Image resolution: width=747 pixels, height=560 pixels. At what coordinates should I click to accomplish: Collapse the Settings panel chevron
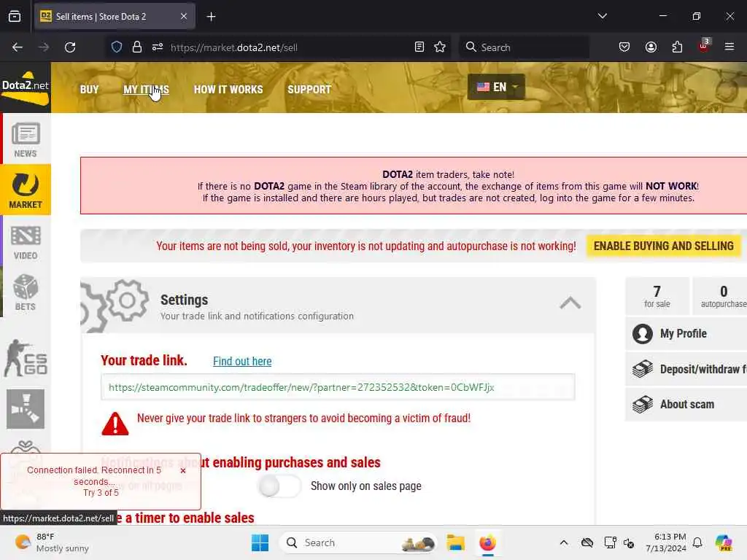(570, 303)
